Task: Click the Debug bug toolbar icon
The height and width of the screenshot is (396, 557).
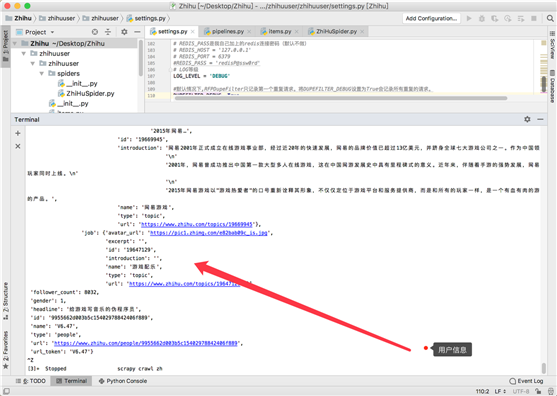Action: pos(482,18)
